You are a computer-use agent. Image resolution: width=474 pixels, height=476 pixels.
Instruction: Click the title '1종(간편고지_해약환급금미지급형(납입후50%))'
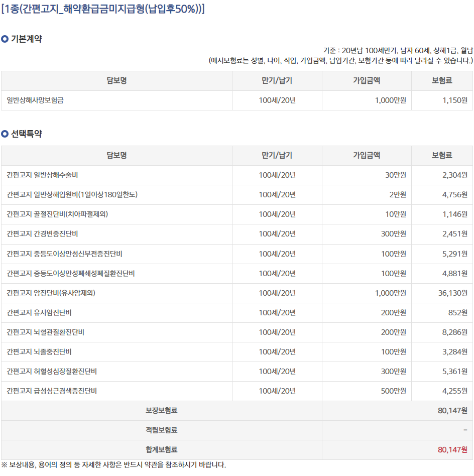click(x=103, y=9)
